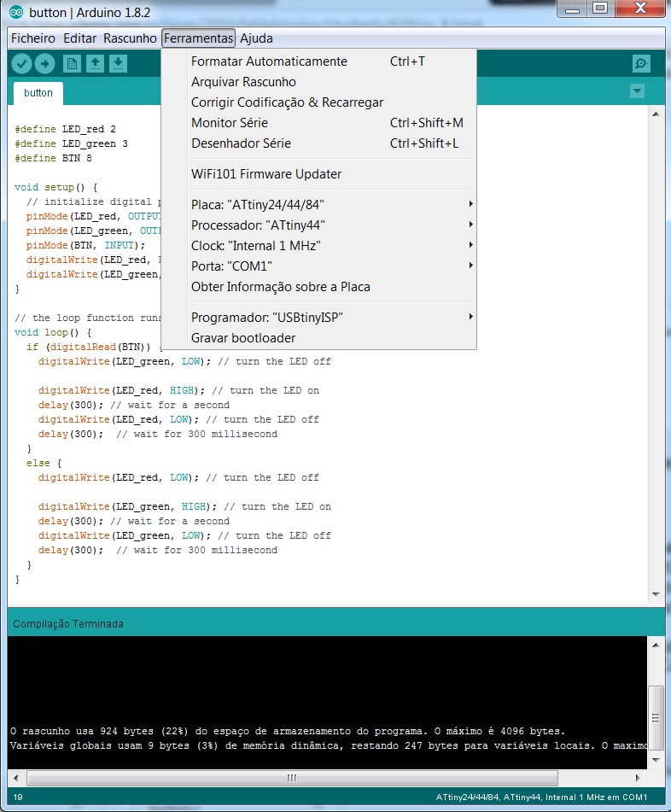
Task: Open Desenhador Série from the menu
Action: point(318,143)
